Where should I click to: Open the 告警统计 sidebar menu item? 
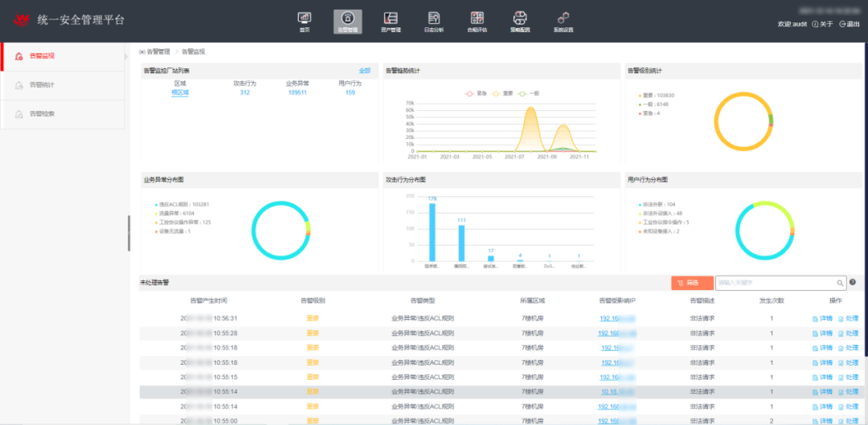tap(63, 85)
